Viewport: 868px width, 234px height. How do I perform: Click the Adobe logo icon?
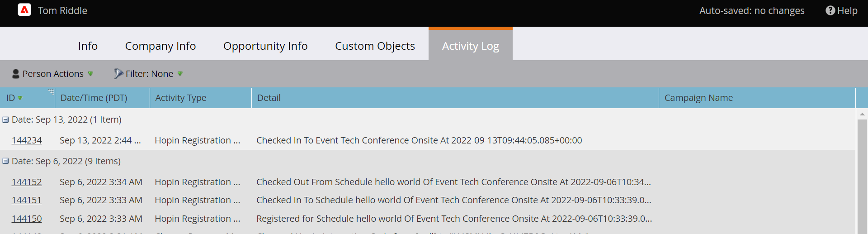click(x=24, y=10)
